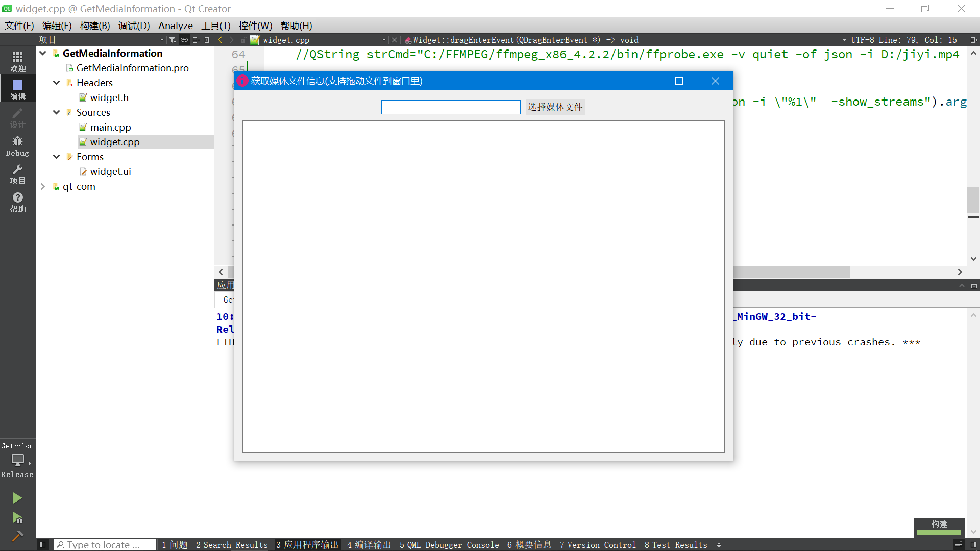Expand the qt_com project node
The width and height of the screenshot is (980, 551).
pos(43,187)
